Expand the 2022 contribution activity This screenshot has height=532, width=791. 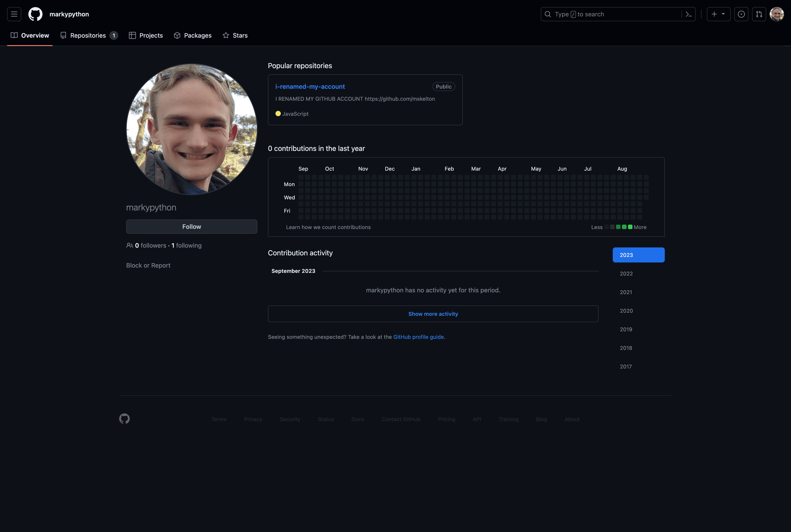tap(625, 273)
